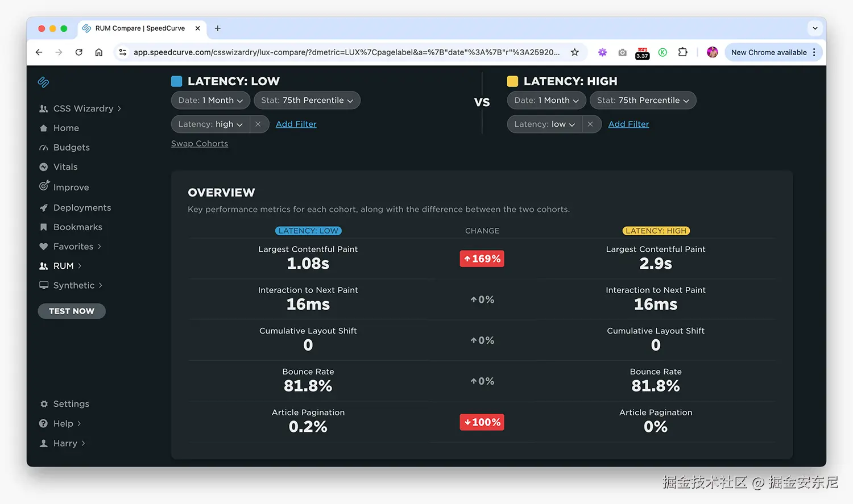853x504 pixels.
Task: Expand the RUM sidebar menu
Action: coord(63,266)
